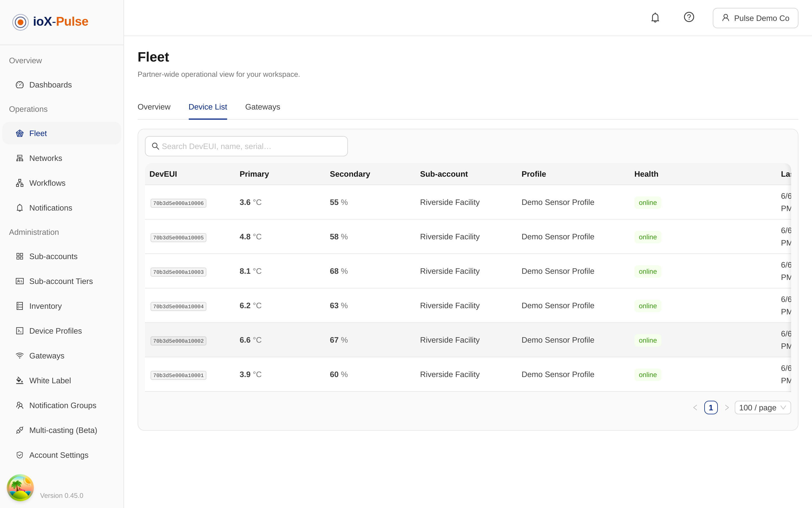The image size is (812, 508).
Task: Click DevEUI 70b3d5e000a10004 tag
Action: tap(178, 306)
